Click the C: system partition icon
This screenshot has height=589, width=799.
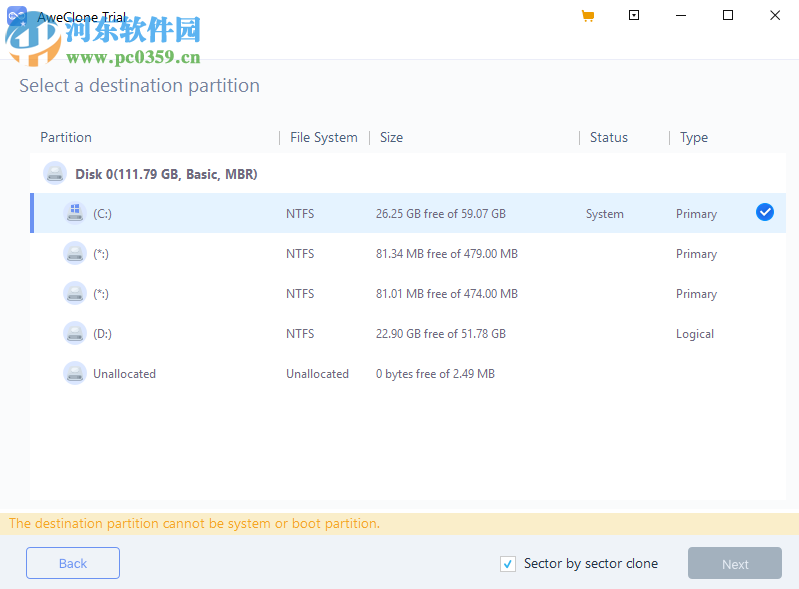point(75,213)
